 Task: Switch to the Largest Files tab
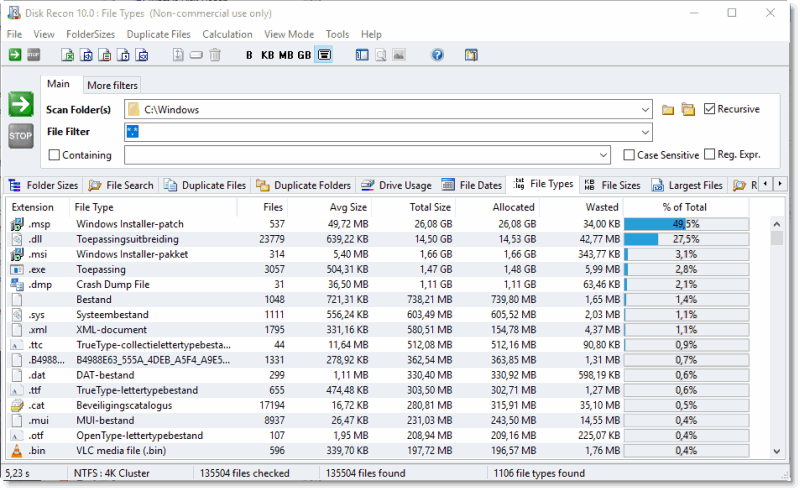(687, 185)
